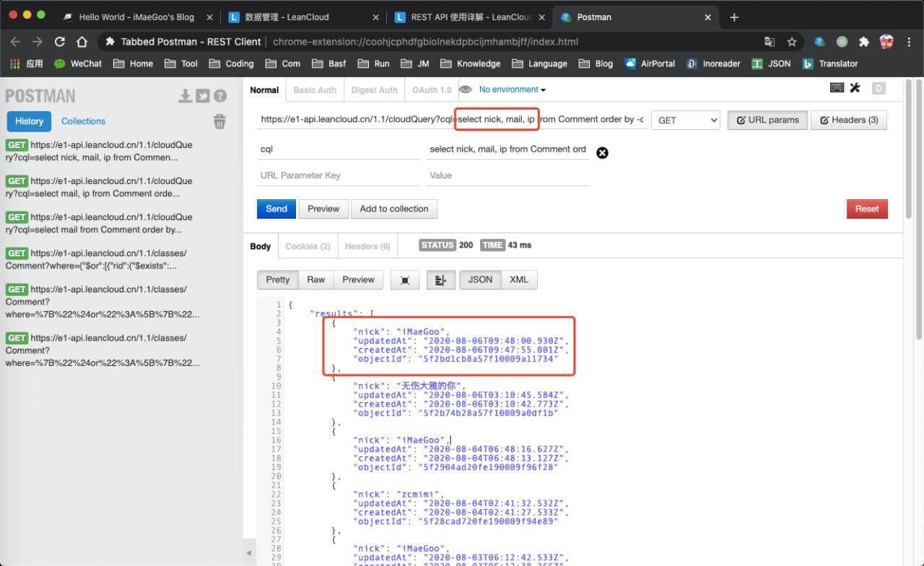Image resolution: width=924 pixels, height=566 pixels.
Task: Open settings wrench icon
Action: coord(855,88)
